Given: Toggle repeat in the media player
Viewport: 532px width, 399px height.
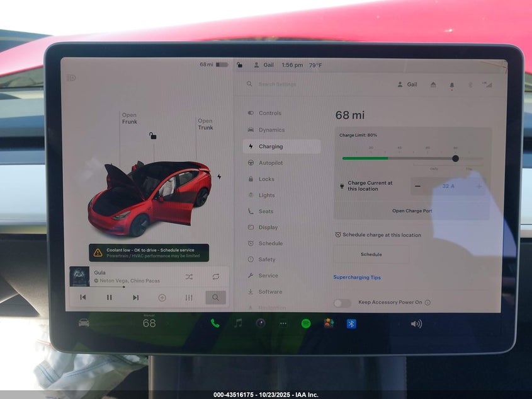Looking at the screenshot, I should pos(215,277).
